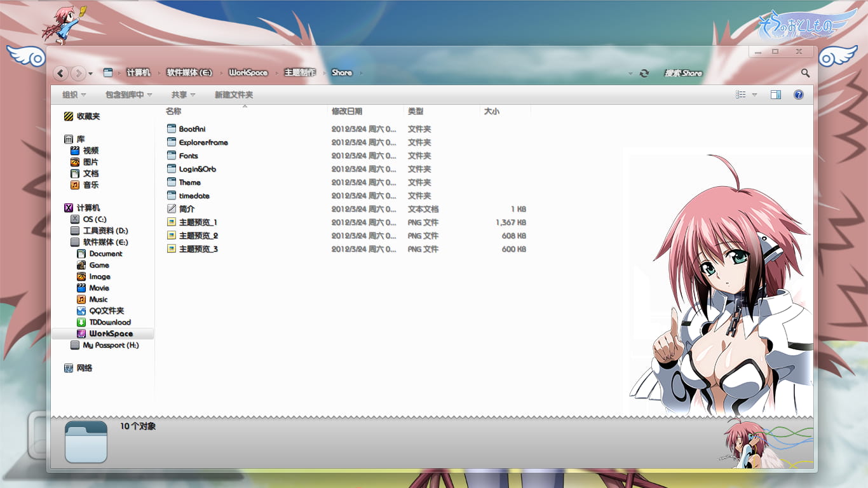Screen dimensions: 868x488
Task: Click the 新建文件夹 button
Action: [233, 94]
